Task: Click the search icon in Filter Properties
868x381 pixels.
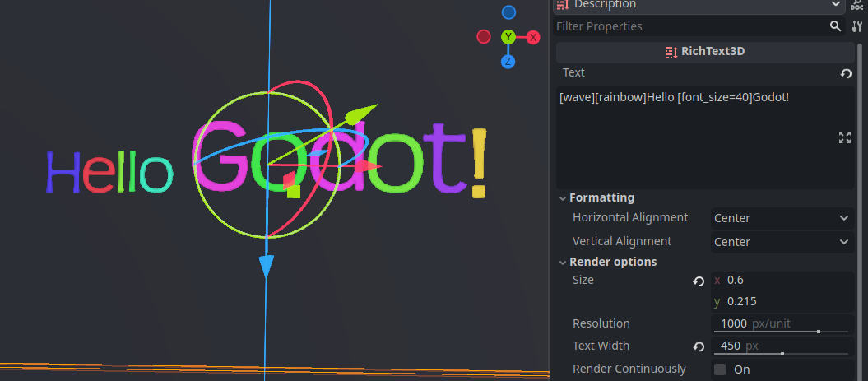Action: click(835, 26)
